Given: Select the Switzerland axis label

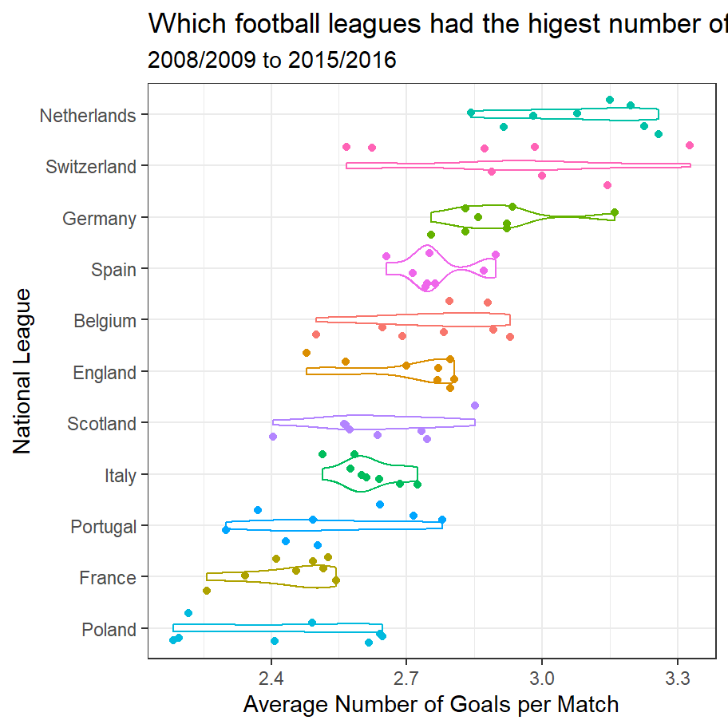Looking at the screenshot, I should 91,167.
